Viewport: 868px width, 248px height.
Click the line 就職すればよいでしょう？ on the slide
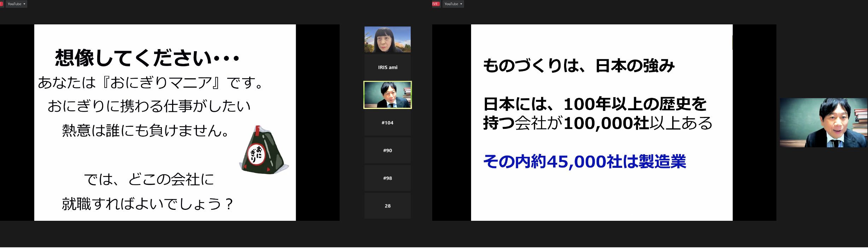pos(147,204)
